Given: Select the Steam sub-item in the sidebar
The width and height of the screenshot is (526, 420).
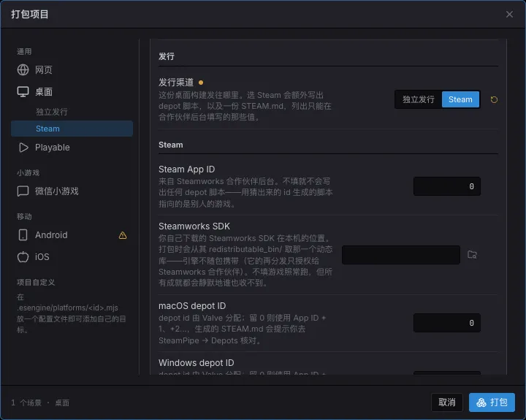Looking at the screenshot, I should (x=72, y=129).
